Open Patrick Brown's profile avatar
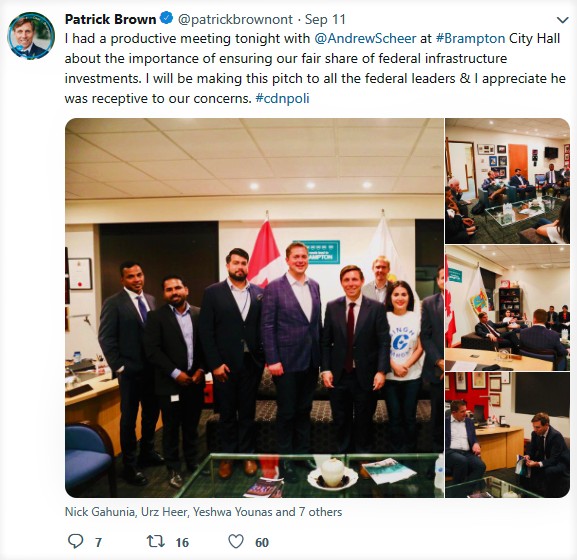The height and width of the screenshot is (560, 577). (x=31, y=36)
